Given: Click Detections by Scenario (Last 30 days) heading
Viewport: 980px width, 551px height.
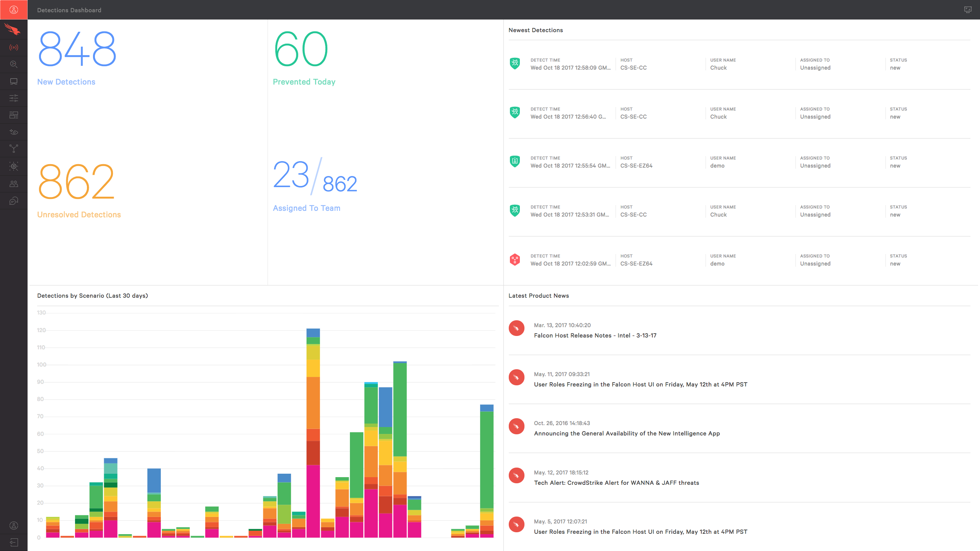Looking at the screenshot, I should (93, 296).
